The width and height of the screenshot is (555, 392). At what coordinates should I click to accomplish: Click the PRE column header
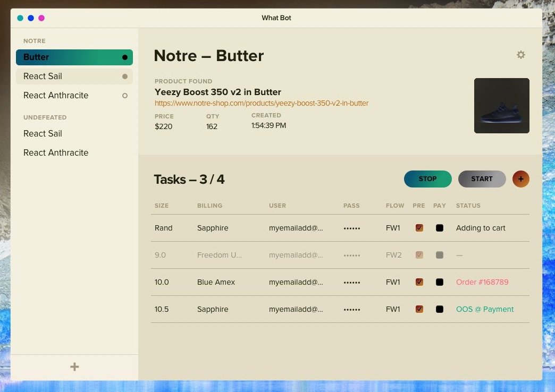418,206
